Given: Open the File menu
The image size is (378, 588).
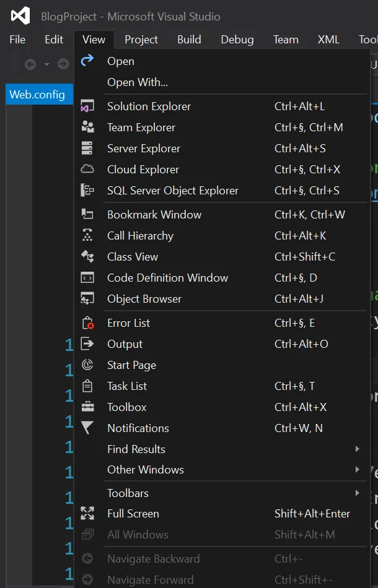Looking at the screenshot, I should [x=17, y=40].
